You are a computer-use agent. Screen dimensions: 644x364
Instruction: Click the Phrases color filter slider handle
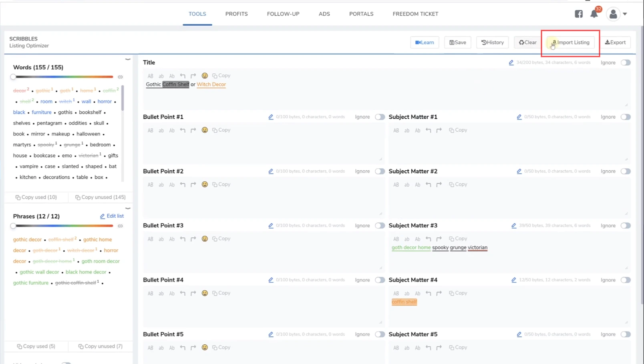[x=13, y=226]
